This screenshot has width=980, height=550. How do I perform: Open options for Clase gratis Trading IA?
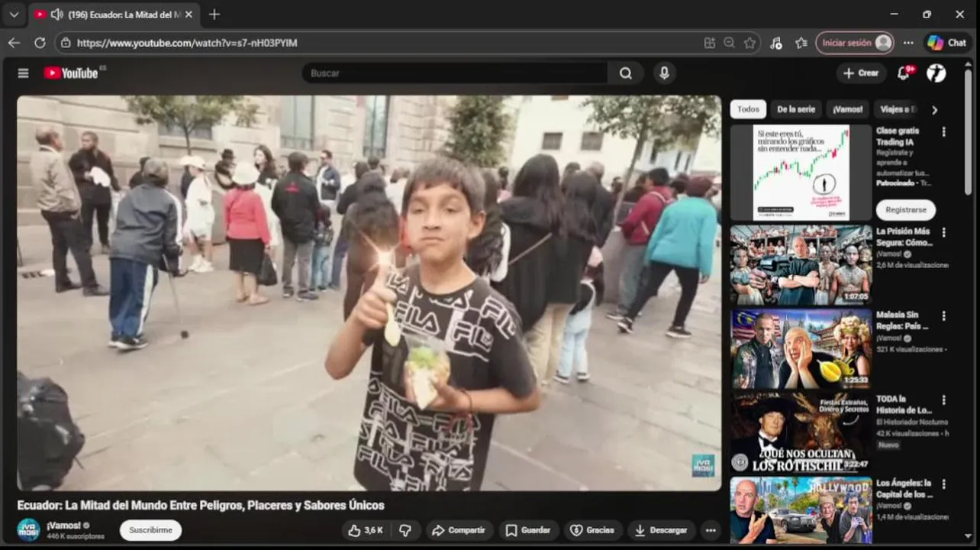pos(944,131)
